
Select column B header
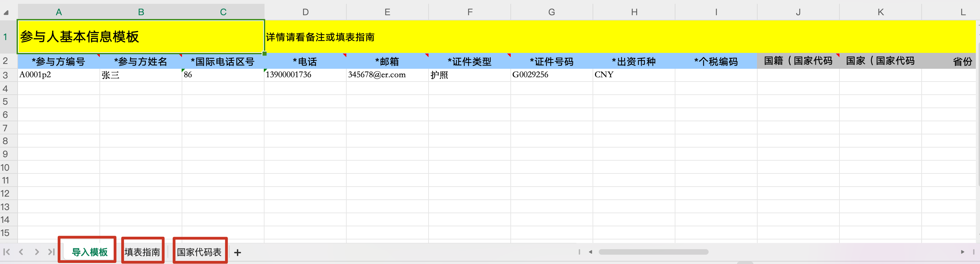tap(141, 12)
